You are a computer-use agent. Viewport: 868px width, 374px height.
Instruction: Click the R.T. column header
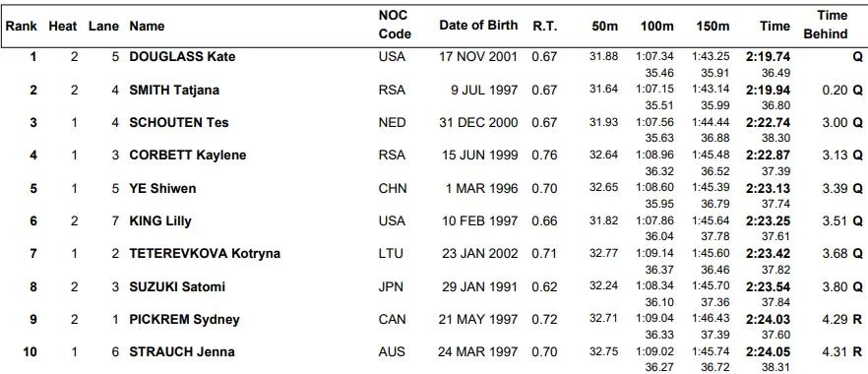click(545, 26)
